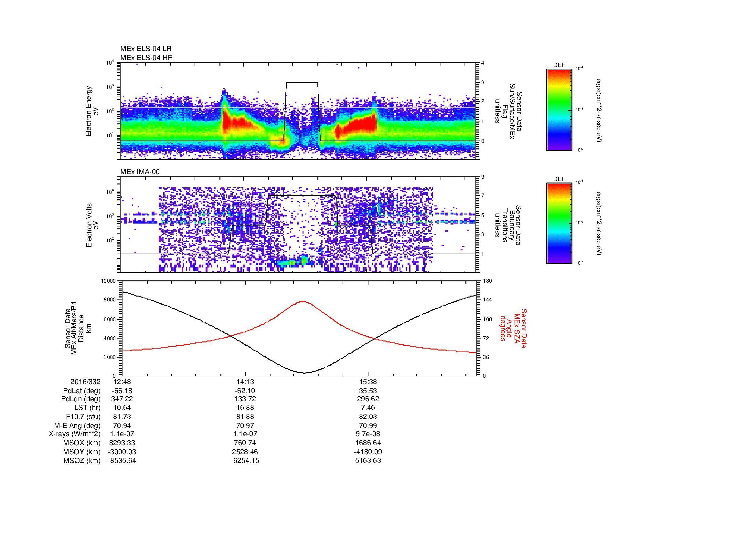Click the 14:13 time tick label
756x534 pixels.
click(x=245, y=382)
